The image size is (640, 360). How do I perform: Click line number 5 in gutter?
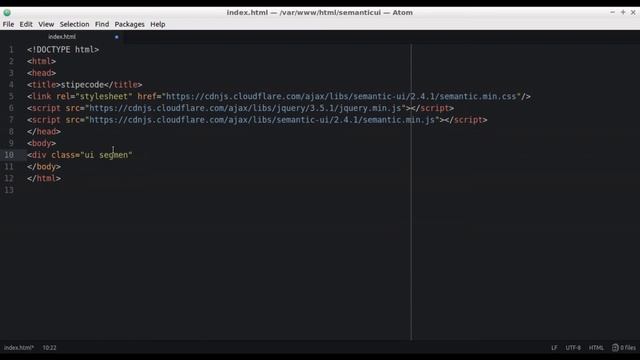11,97
